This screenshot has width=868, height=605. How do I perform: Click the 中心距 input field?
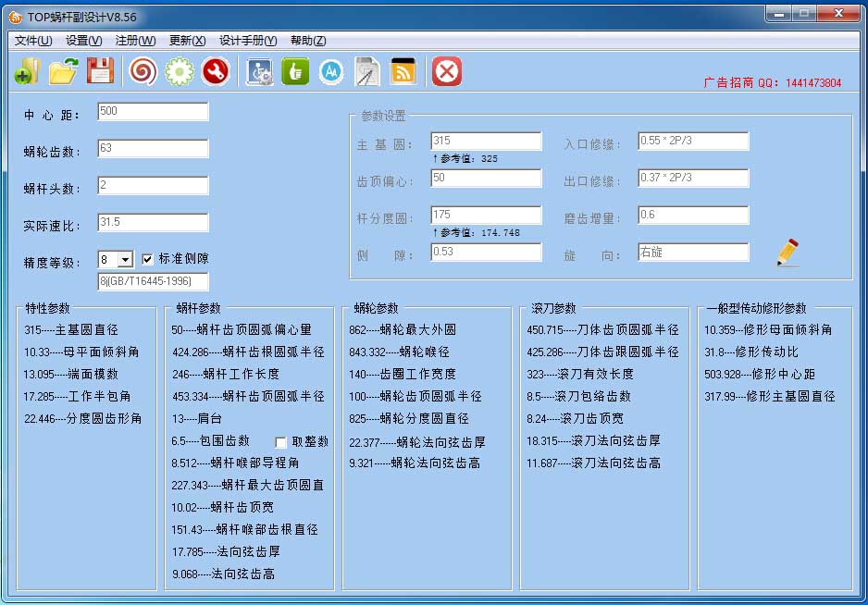pos(153,112)
